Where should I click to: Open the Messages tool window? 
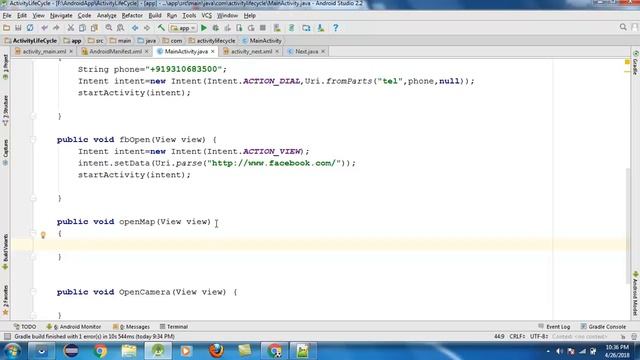[x=131, y=327]
